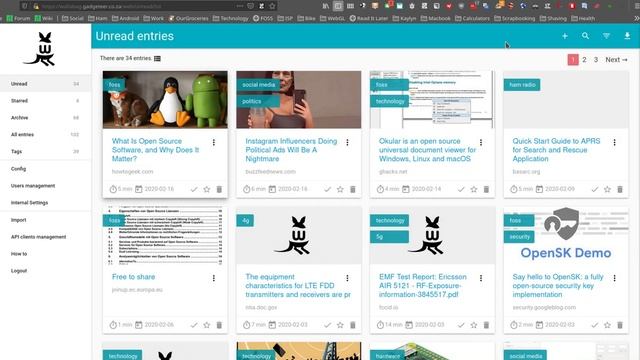Open options menu for Okular card
Image resolution: width=640 pixels, height=360 pixels.
(481, 142)
